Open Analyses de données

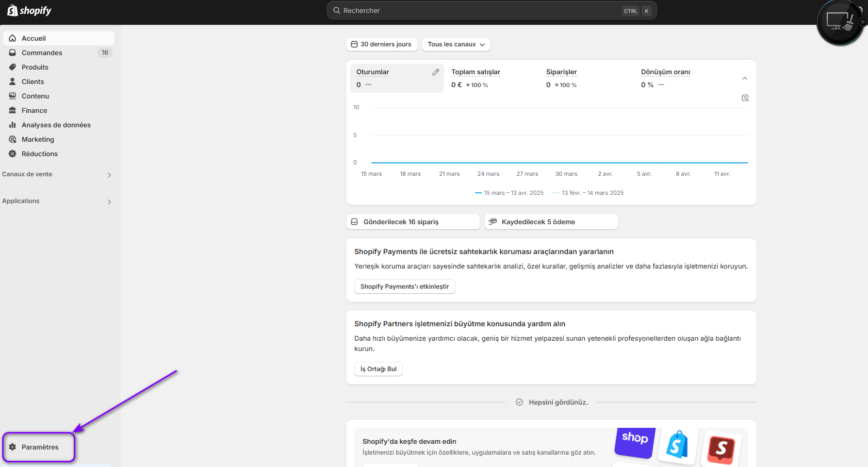coord(59,125)
